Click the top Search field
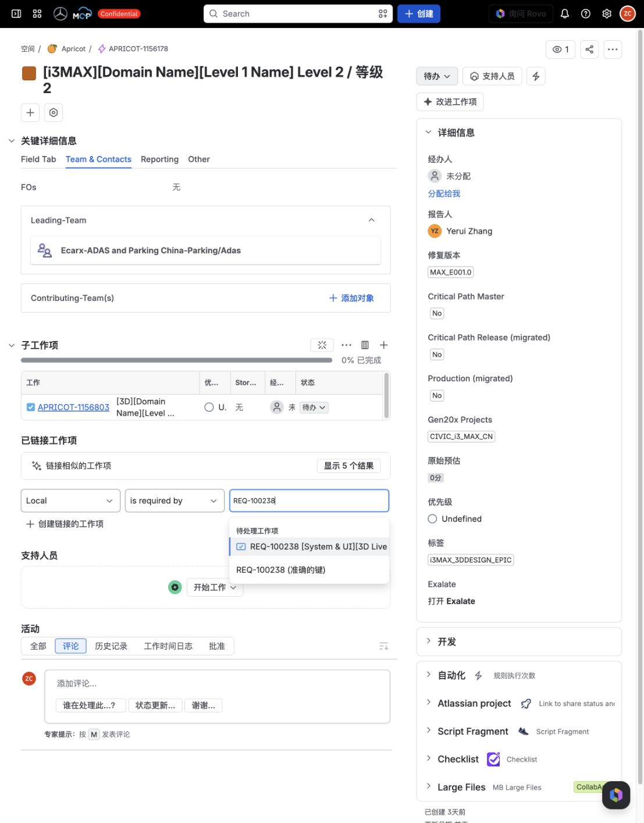 click(298, 13)
